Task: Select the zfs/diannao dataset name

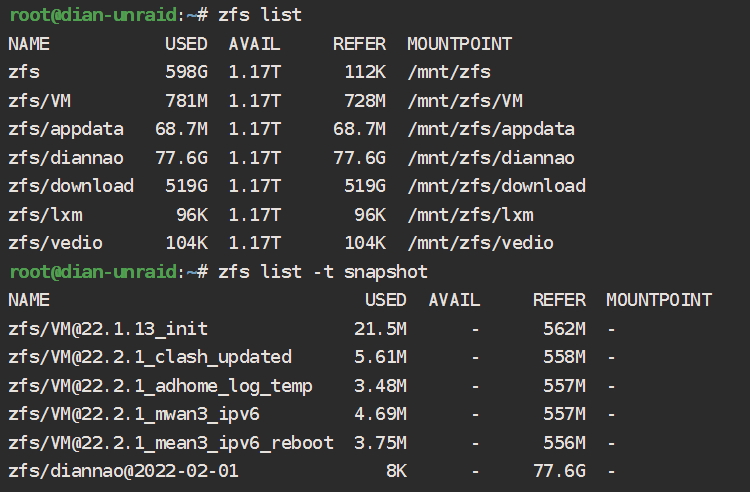Action: (x=66, y=158)
